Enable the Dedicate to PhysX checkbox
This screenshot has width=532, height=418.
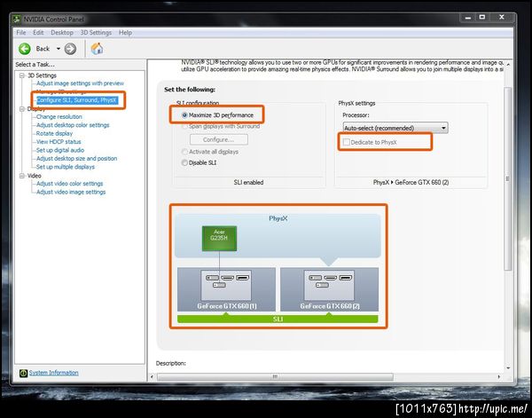tap(347, 142)
